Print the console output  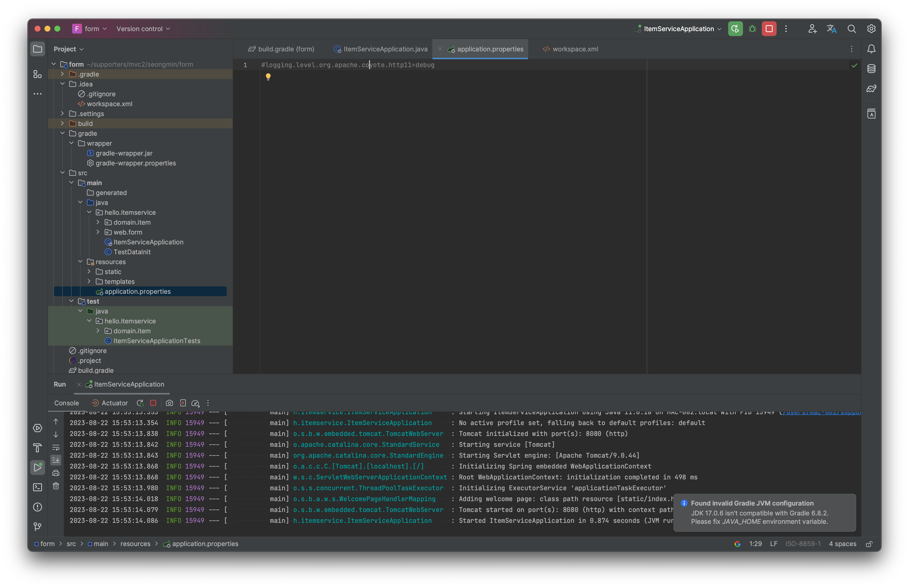[56, 473]
